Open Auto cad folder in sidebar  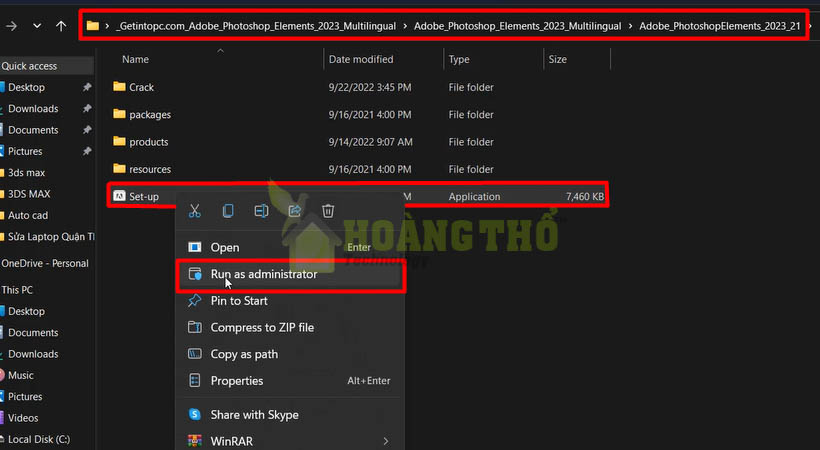(28, 215)
